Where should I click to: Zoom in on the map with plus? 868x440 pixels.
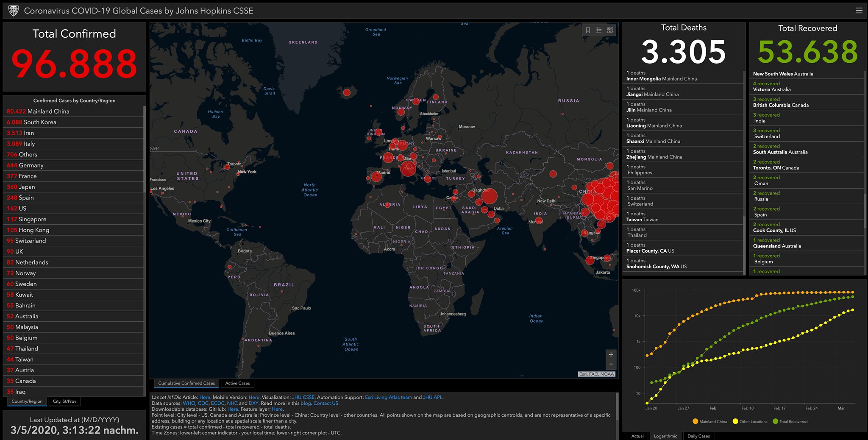coord(611,355)
